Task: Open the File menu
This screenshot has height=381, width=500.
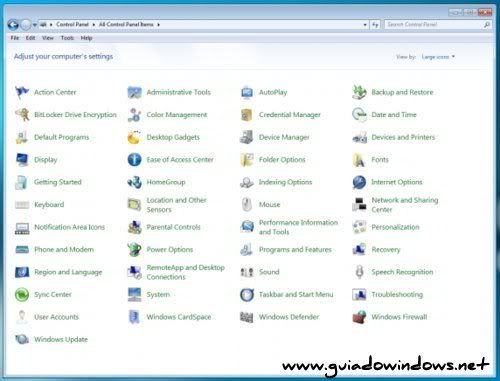Action: click(15, 38)
